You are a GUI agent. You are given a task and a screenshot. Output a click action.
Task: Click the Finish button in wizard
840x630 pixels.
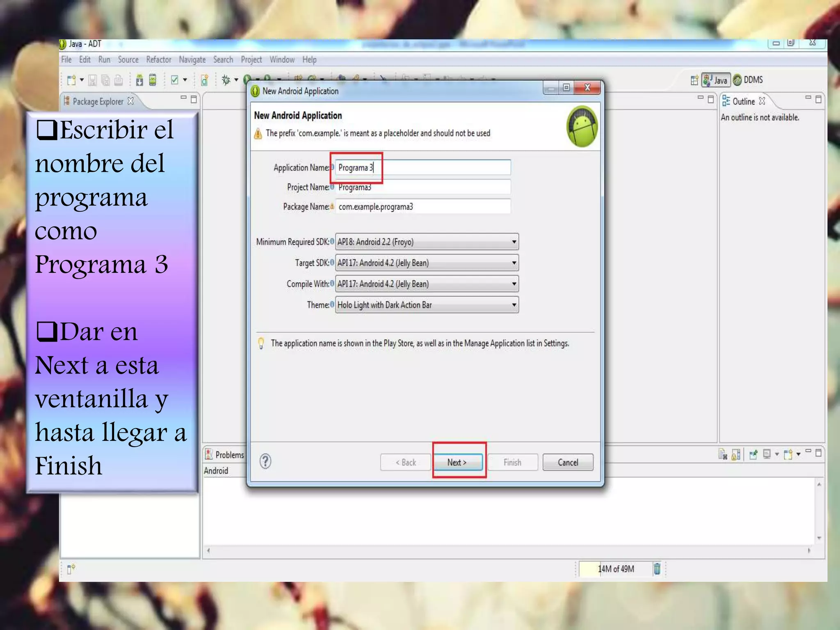point(513,462)
